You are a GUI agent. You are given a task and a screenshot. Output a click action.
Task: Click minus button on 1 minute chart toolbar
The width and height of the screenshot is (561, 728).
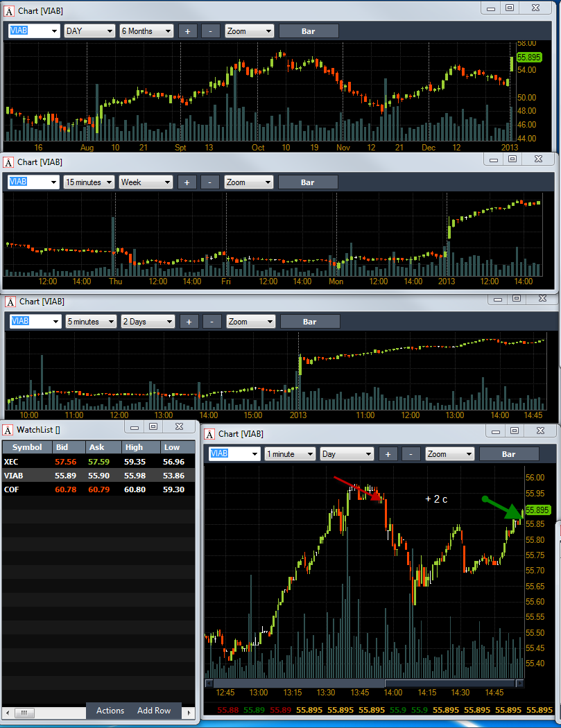click(411, 454)
